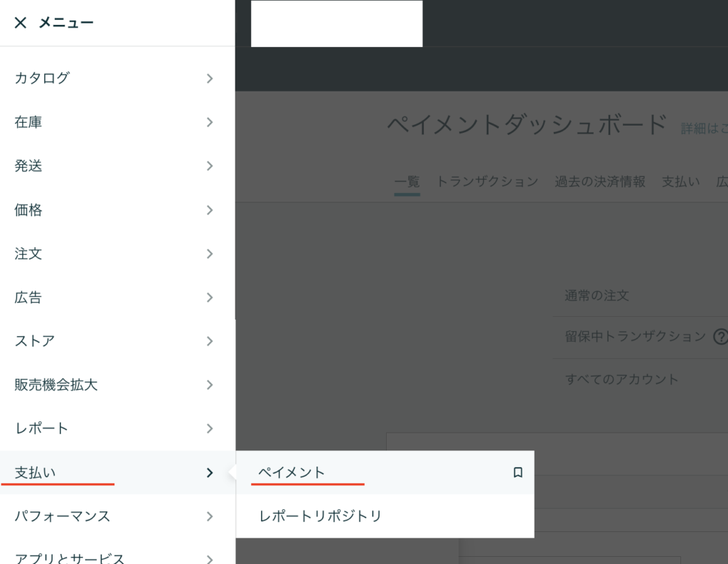Click the chevron next to 支払い
728x564 pixels.
coord(210,472)
